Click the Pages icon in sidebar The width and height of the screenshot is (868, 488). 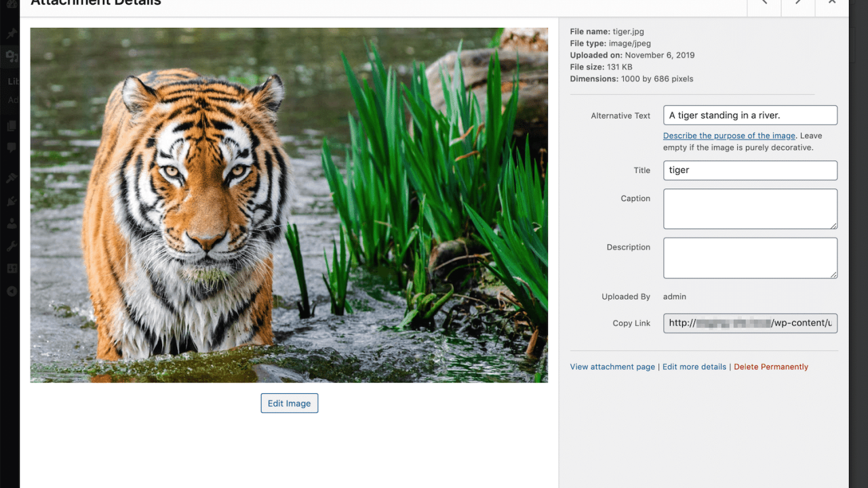(11, 125)
